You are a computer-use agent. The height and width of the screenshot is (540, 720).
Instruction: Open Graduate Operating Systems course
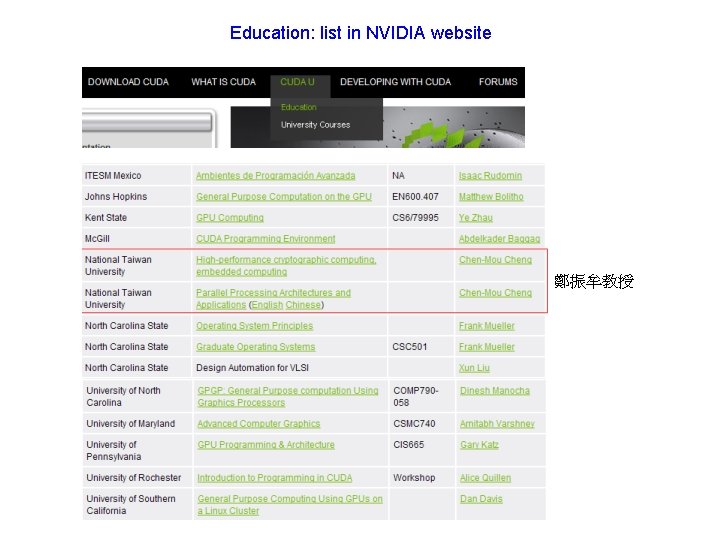256,347
